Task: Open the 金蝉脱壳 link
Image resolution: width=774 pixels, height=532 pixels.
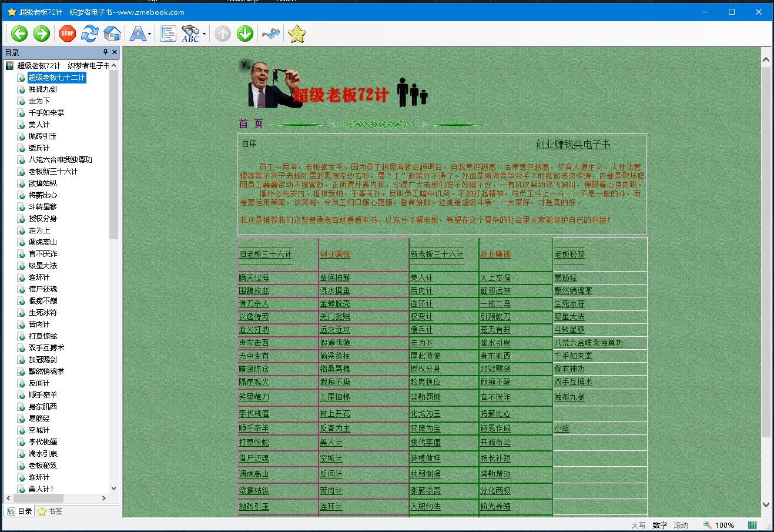Action: (x=335, y=303)
